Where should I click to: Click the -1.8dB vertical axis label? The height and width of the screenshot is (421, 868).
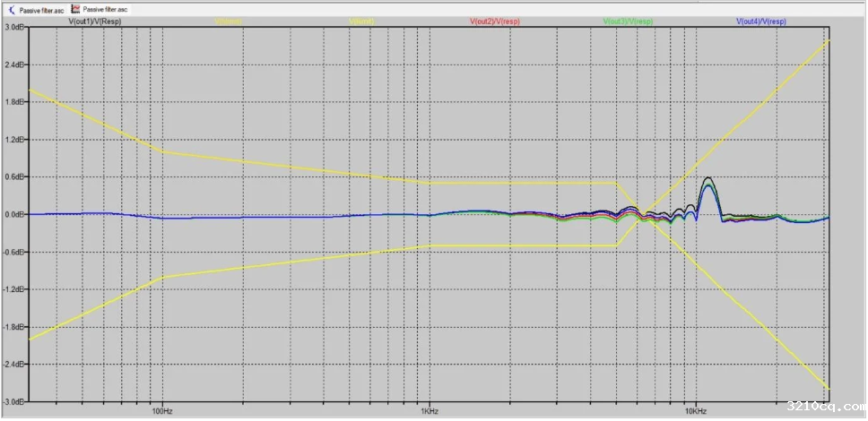(x=13, y=327)
